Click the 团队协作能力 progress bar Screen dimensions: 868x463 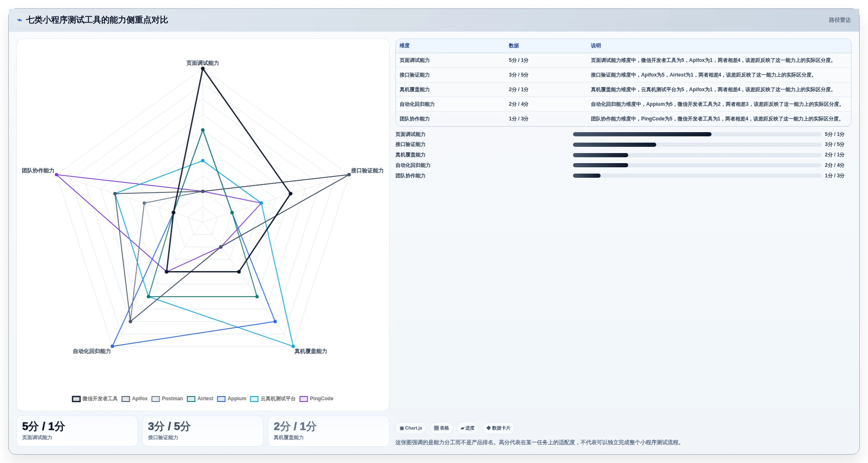pos(697,176)
